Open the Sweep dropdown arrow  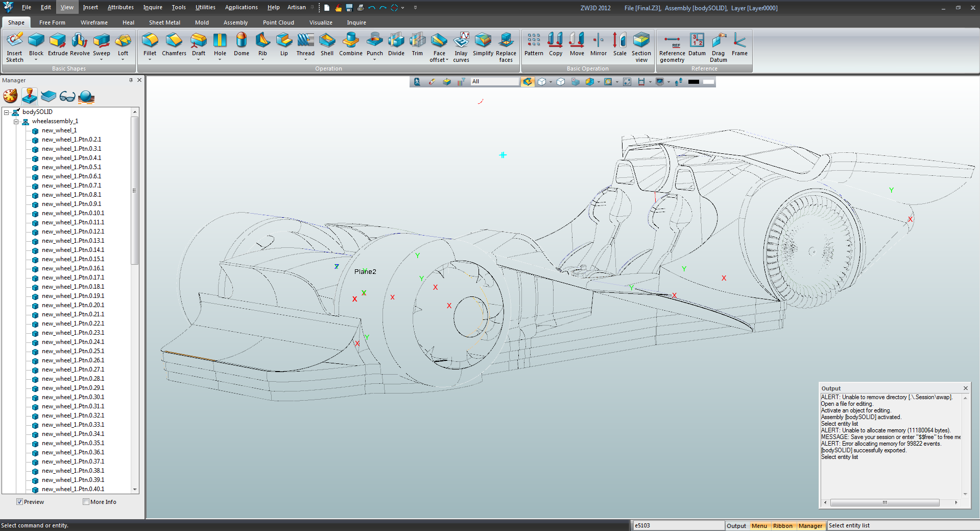pyautogui.click(x=101, y=60)
